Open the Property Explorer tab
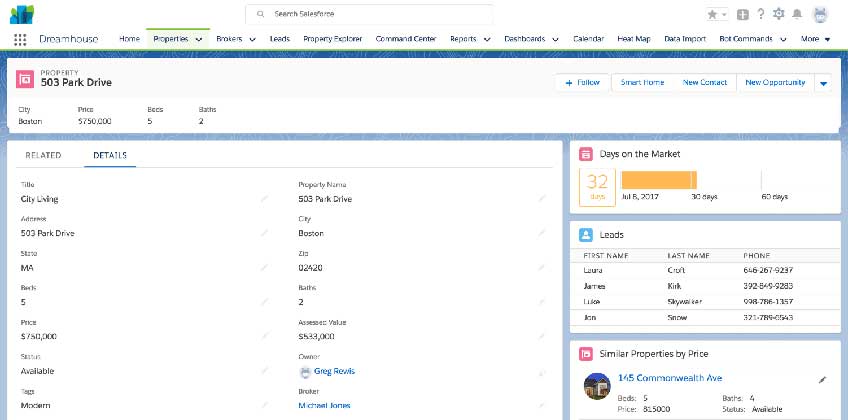848x420 pixels. (x=333, y=39)
